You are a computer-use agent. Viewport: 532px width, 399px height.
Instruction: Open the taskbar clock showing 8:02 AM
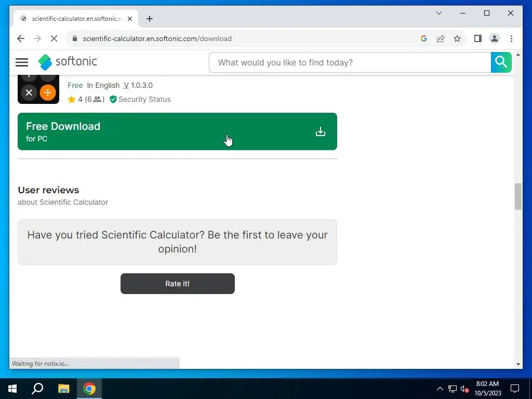point(487,389)
